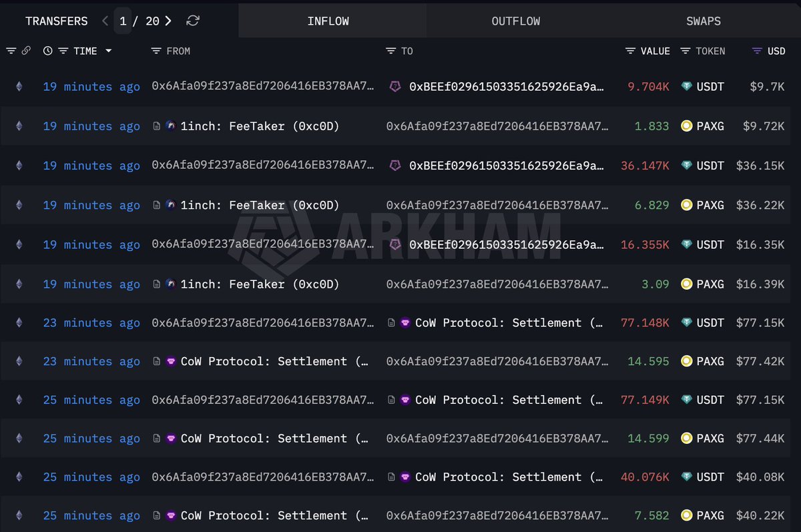Screen dimensions: 801x532
Task: Go to previous transfers page
Action: pyautogui.click(x=105, y=21)
